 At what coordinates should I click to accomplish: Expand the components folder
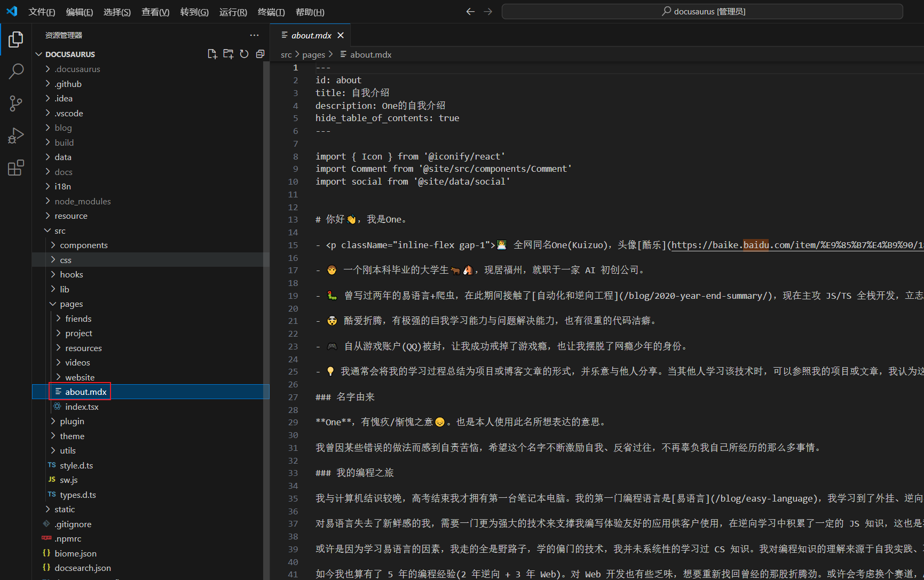pyautogui.click(x=53, y=245)
